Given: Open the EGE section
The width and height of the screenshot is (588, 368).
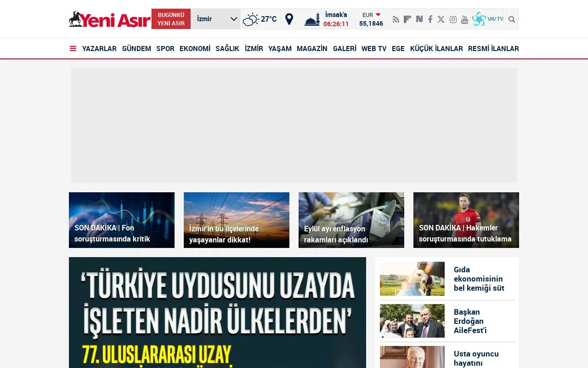Looking at the screenshot, I should [x=398, y=49].
